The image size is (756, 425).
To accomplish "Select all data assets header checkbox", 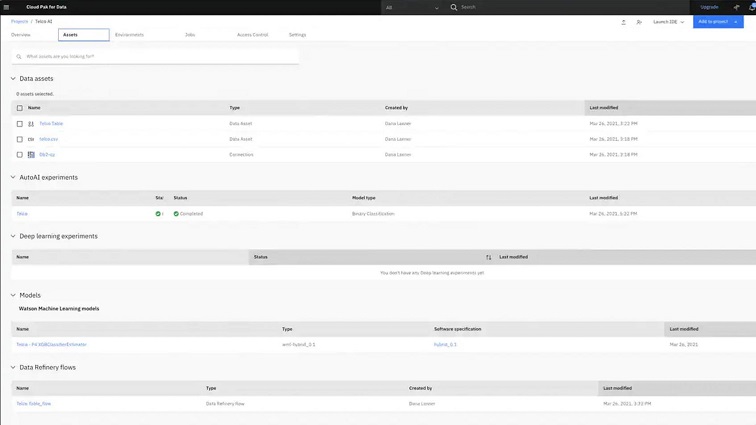I will pyautogui.click(x=20, y=108).
